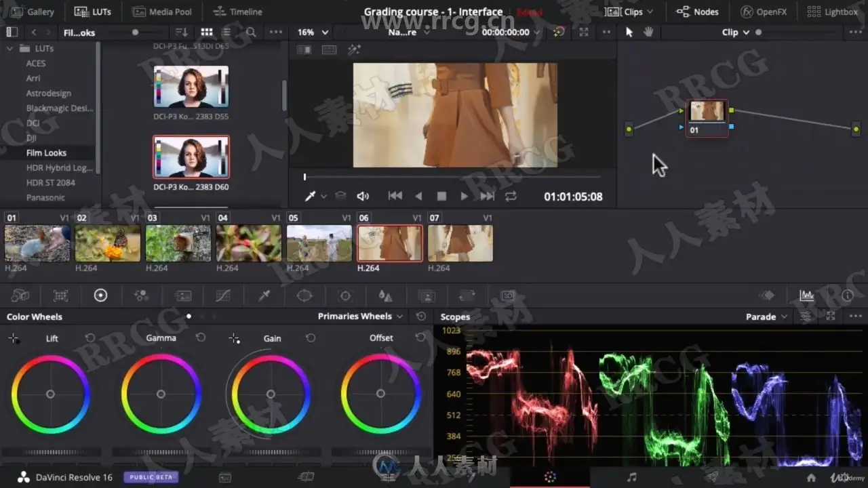
Task: Toggle split screen view
Action: pos(329,49)
